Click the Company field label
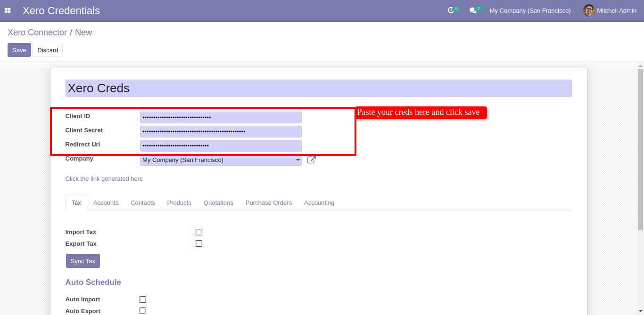 79,159
